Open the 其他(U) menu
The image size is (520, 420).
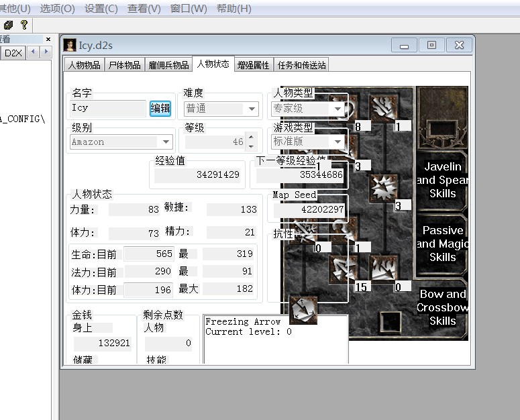click(x=15, y=9)
